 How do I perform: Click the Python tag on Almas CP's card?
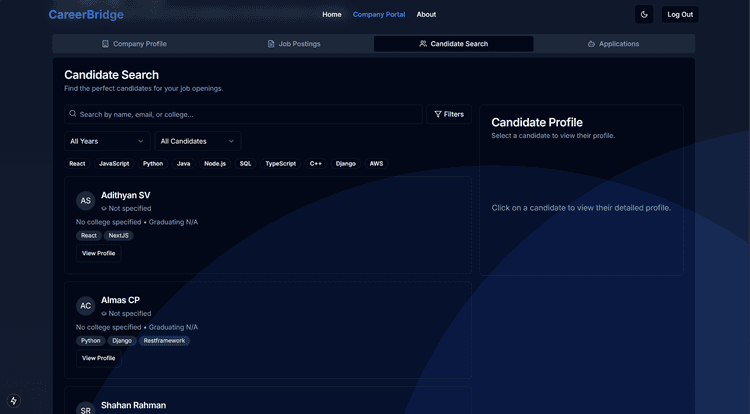[90, 341]
